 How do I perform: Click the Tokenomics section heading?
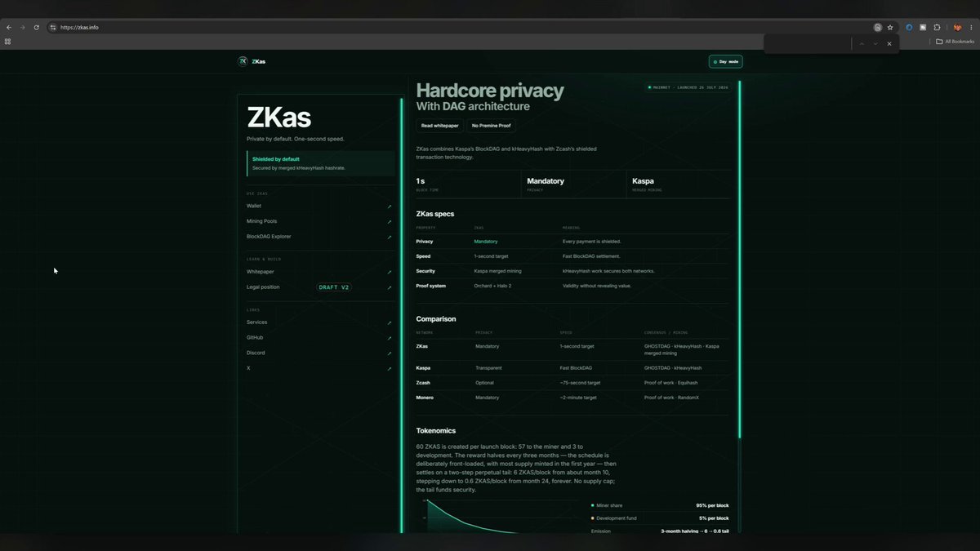436,430
